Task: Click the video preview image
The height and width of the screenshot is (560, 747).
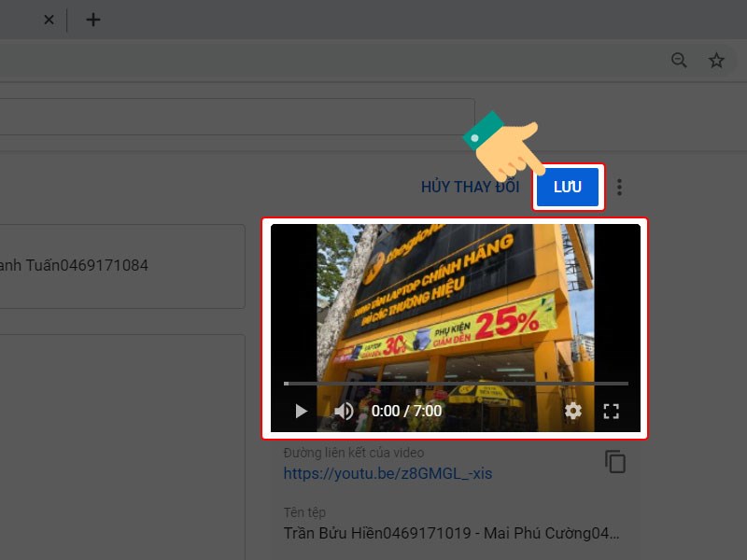Action: 456,308
